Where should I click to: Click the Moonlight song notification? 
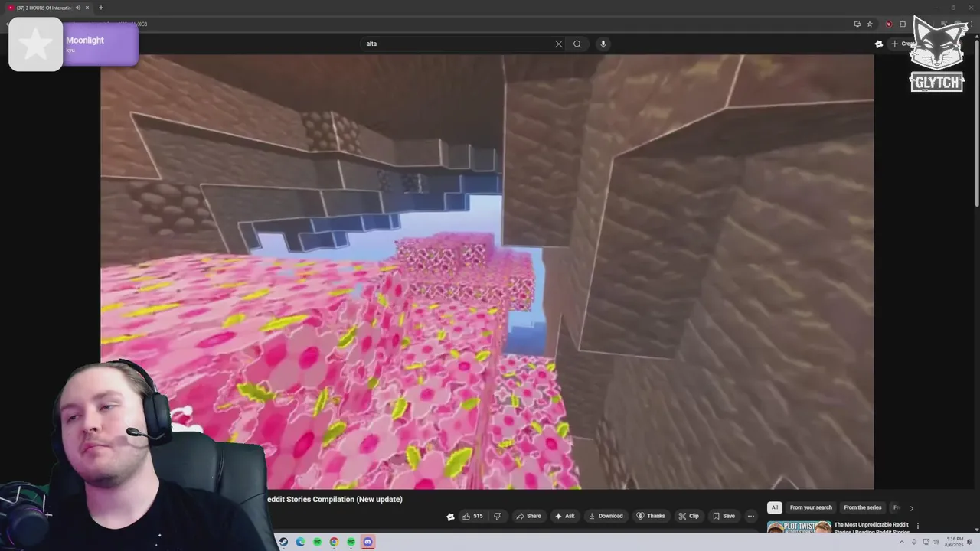click(x=73, y=44)
